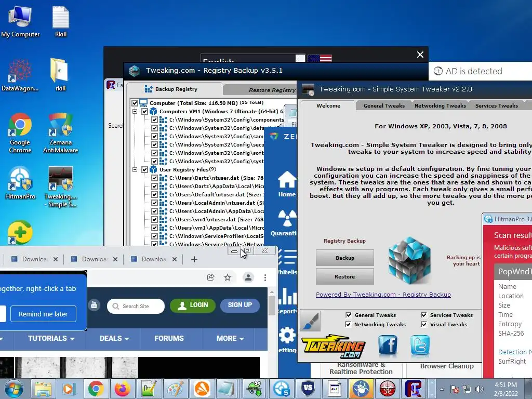Open the rkill folder icon

click(x=60, y=75)
